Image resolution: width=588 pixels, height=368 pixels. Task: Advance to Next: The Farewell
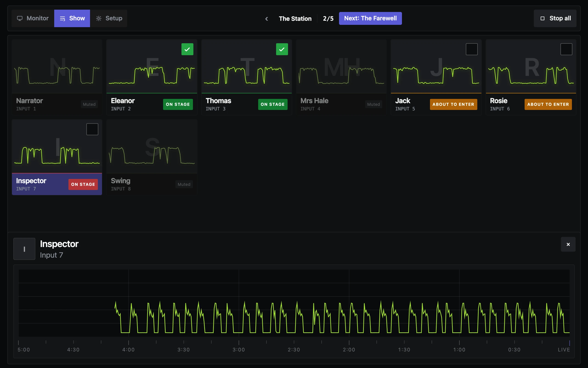pyautogui.click(x=370, y=18)
